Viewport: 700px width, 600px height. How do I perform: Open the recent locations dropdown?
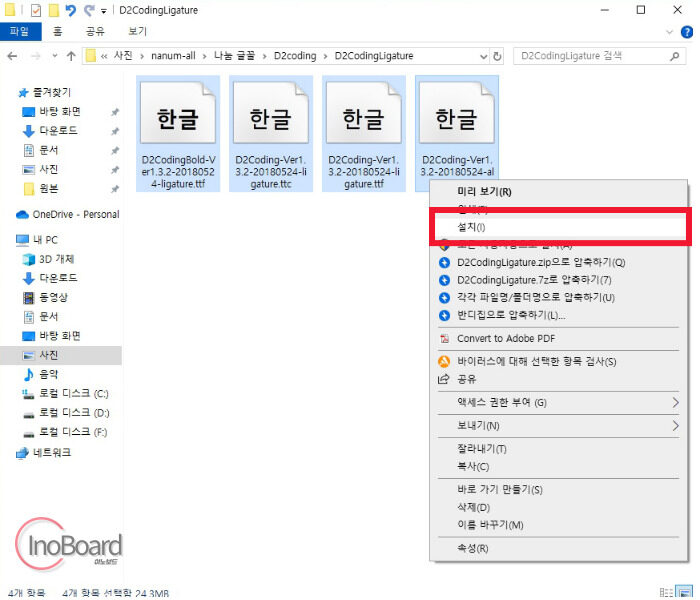55,56
